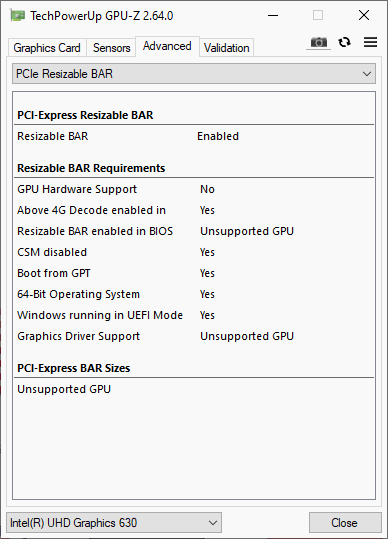Select the Boot from GPT row
The image size is (388, 539).
[194, 273]
